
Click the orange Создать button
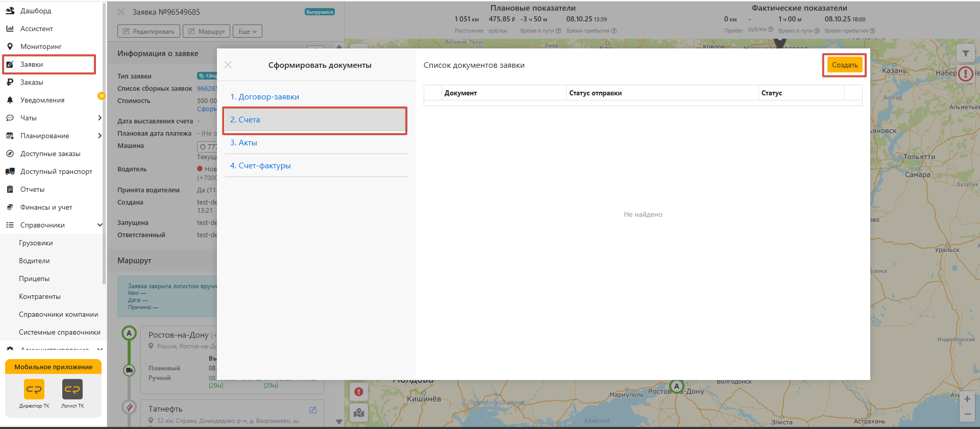(x=845, y=65)
